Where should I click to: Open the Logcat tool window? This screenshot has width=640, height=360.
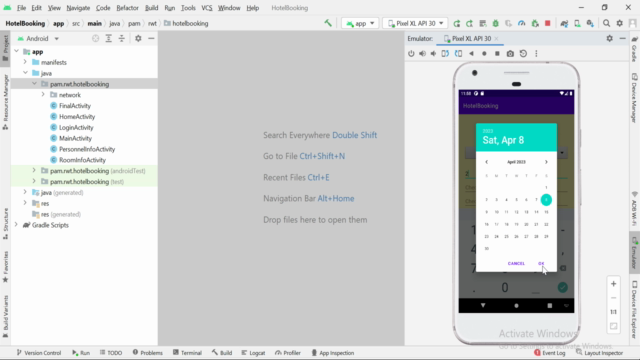pos(253,353)
